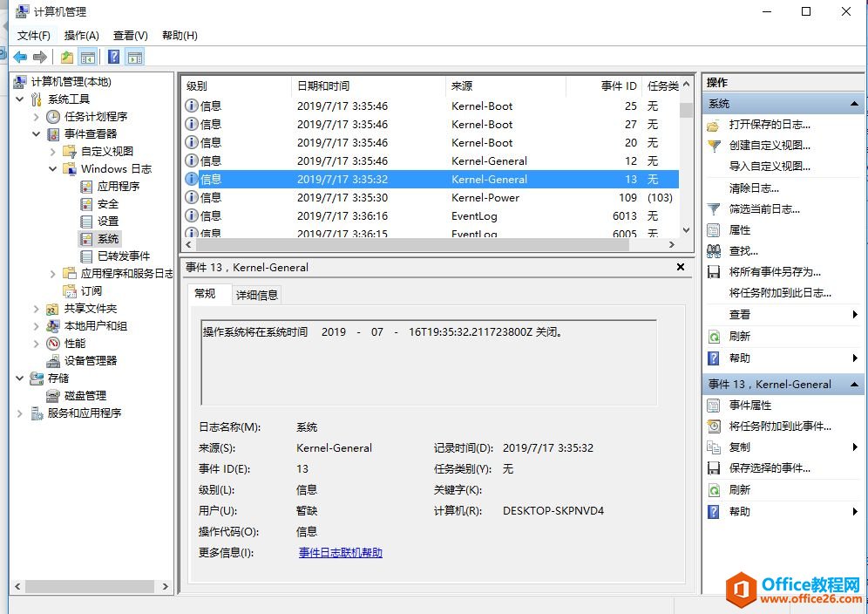Click the back arrow toolbar icon
Screen dimensions: 868x614
click(x=19, y=58)
